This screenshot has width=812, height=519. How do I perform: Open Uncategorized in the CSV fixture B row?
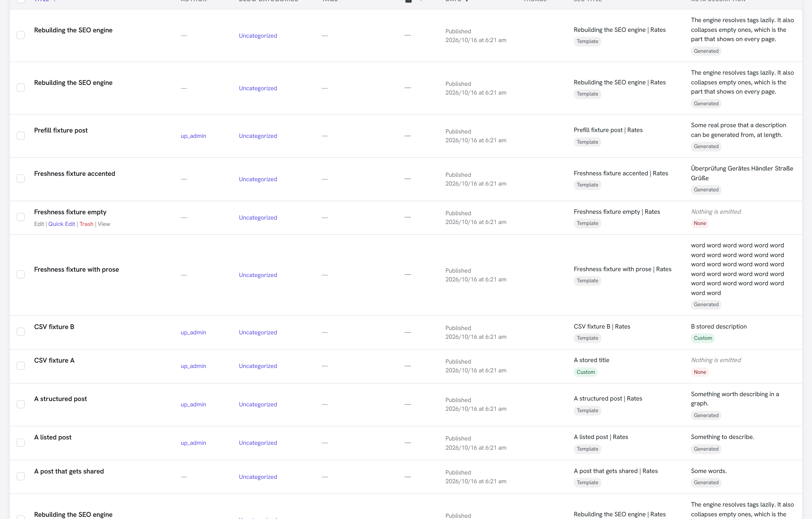[258, 332]
